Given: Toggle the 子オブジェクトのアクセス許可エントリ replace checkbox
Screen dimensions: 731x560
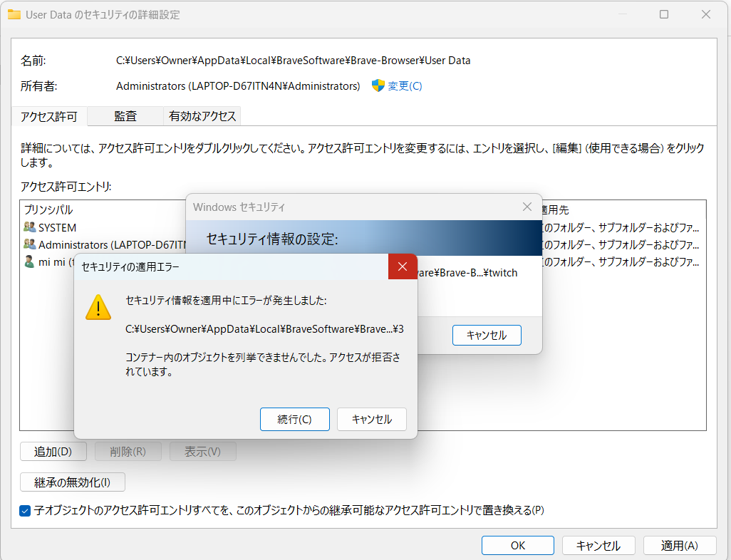Looking at the screenshot, I should [x=25, y=511].
